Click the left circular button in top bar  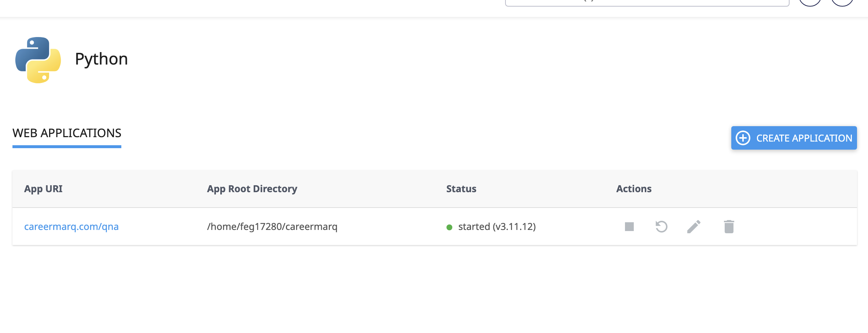[x=810, y=2]
